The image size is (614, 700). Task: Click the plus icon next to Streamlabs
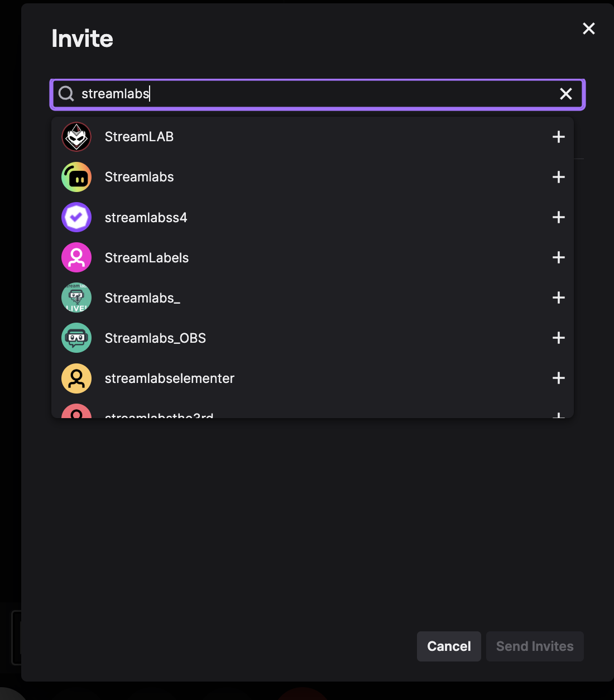point(558,177)
